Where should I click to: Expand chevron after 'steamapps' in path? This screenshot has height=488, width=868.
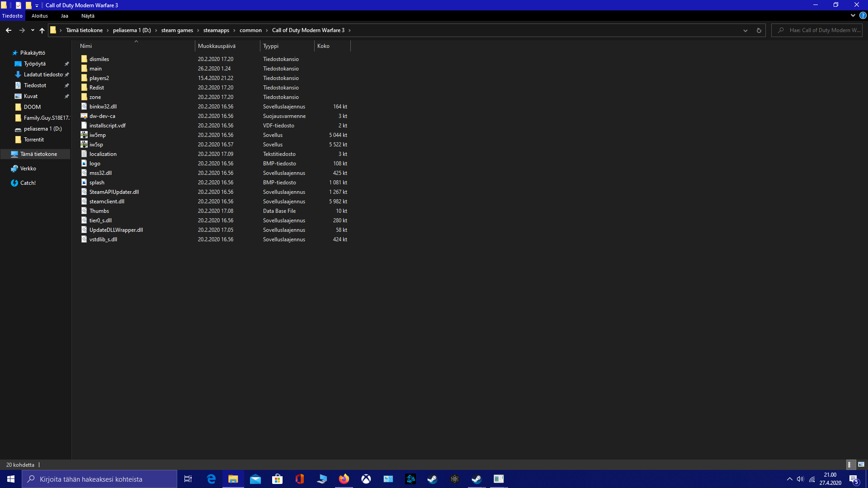[234, 30]
